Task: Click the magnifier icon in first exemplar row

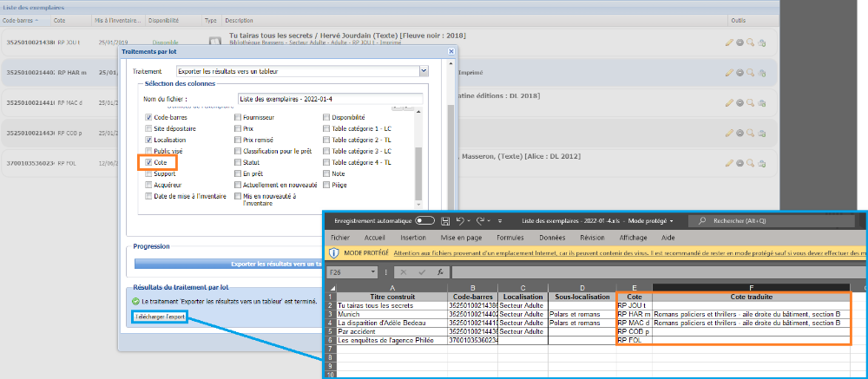Action: [x=751, y=42]
